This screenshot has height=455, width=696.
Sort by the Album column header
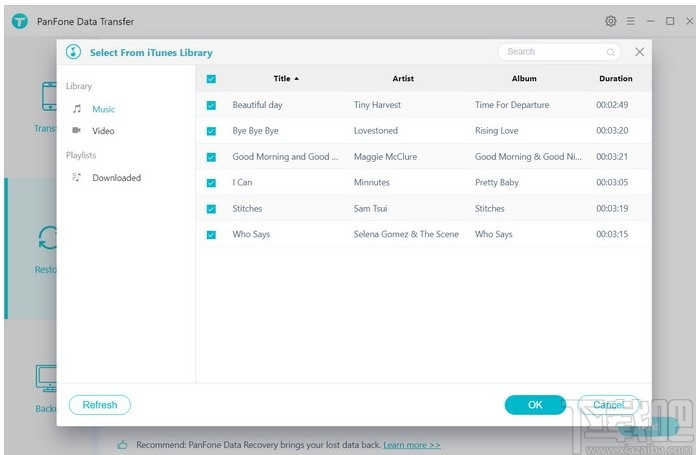pos(524,79)
